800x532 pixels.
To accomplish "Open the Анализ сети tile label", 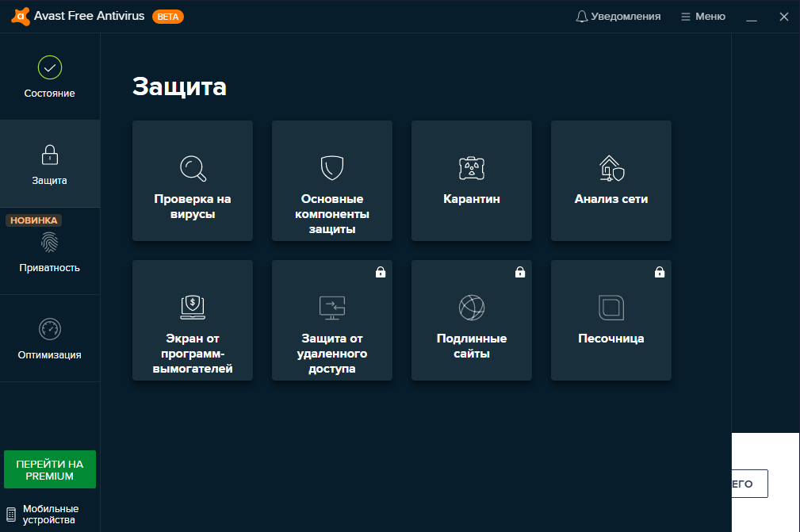I will click(611, 199).
